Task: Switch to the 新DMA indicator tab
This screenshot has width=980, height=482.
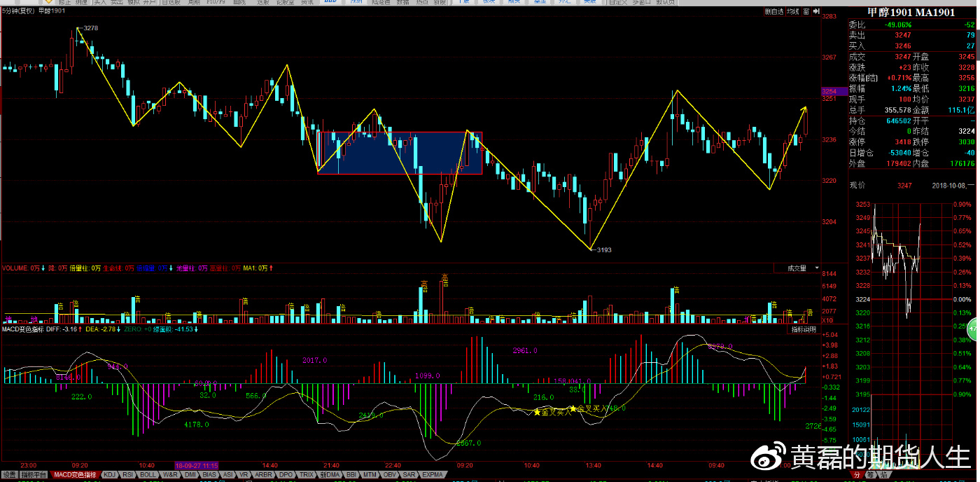Action: click(x=330, y=475)
